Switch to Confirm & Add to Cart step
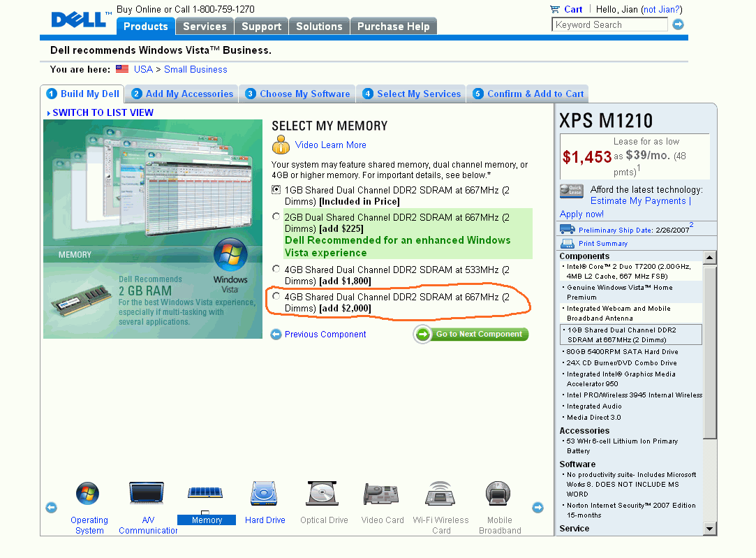The width and height of the screenshot is (756, 558). click(528, 94)
